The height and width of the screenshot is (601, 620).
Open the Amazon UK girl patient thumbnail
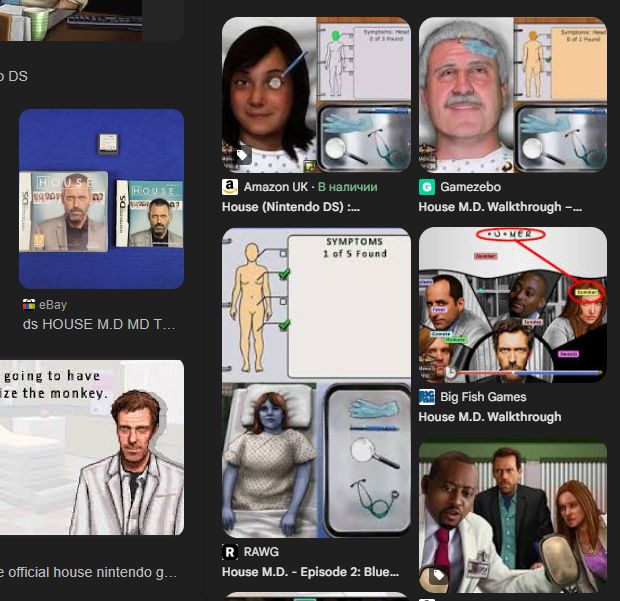coord(316,95)
